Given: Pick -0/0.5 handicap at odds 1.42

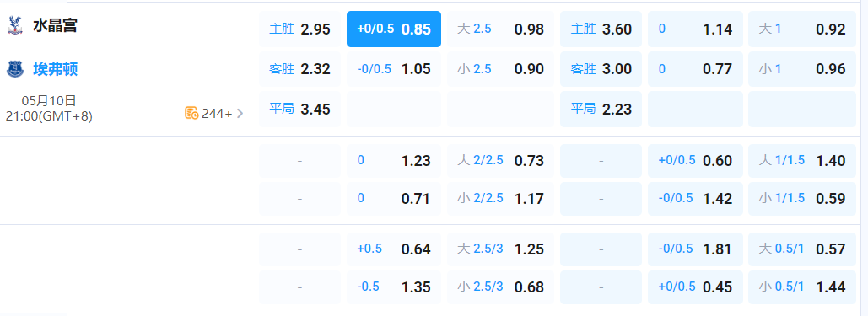Looking at the screenshot, I should pyautogui.click(x=695, y=199).
